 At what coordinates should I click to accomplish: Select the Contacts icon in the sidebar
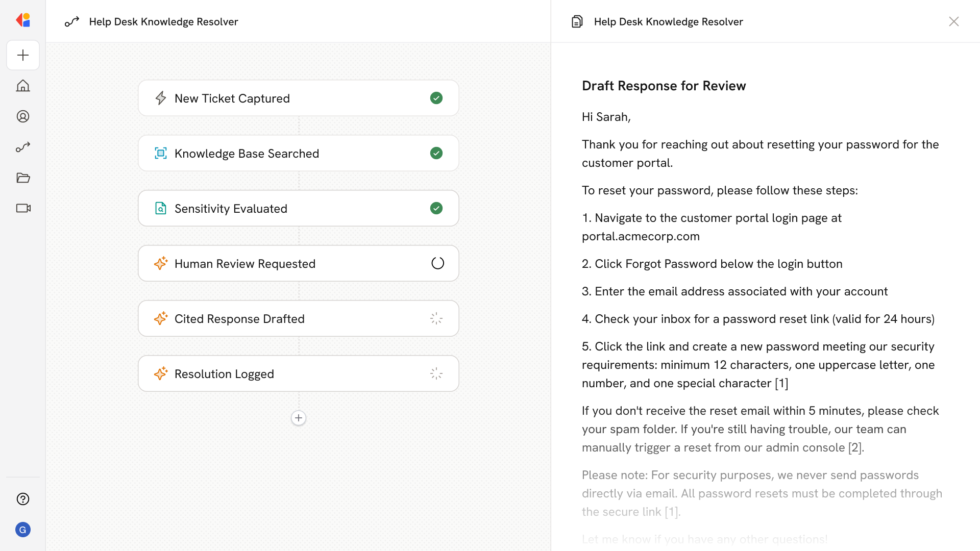[23, 116]
